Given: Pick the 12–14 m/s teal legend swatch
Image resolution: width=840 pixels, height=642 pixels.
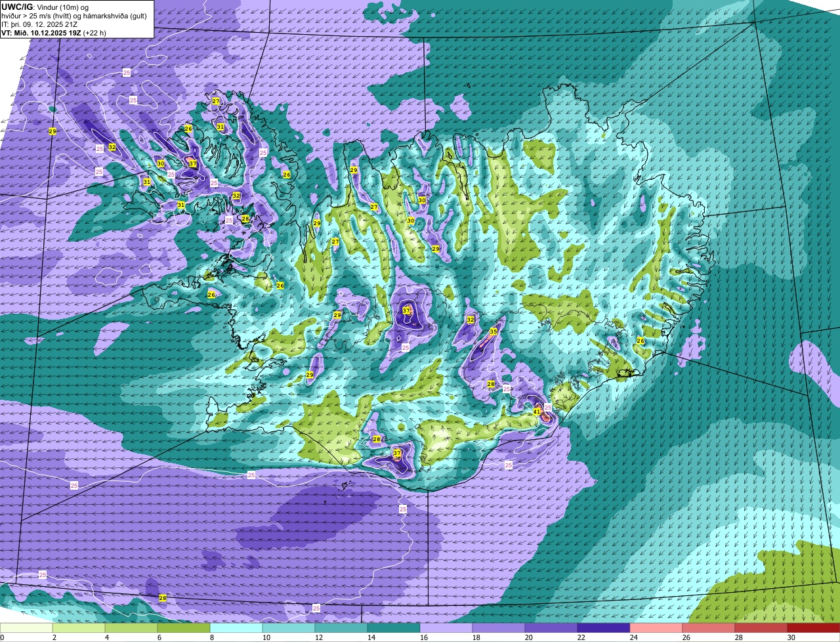Looking at the screenshot, I should tap(342, 628).
